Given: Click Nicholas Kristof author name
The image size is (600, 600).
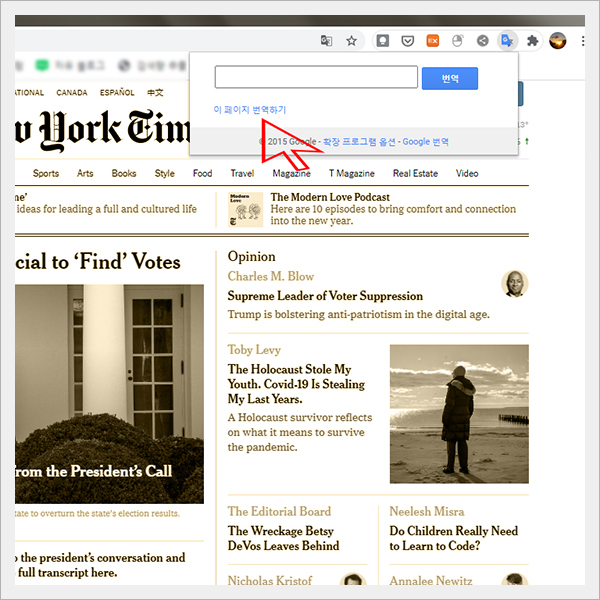Looking at the screenshot, I should click(x=270, y=580).
